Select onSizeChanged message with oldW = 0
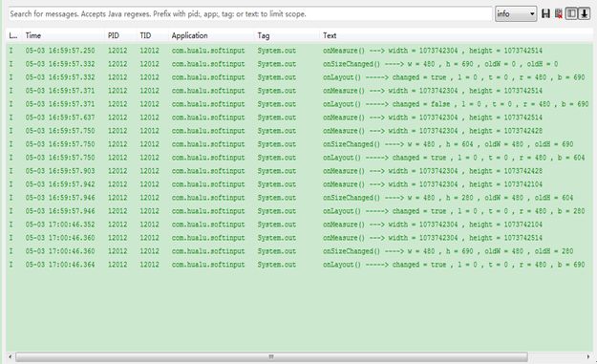This screenshot has width=597, height=364. tap(440, 64)
